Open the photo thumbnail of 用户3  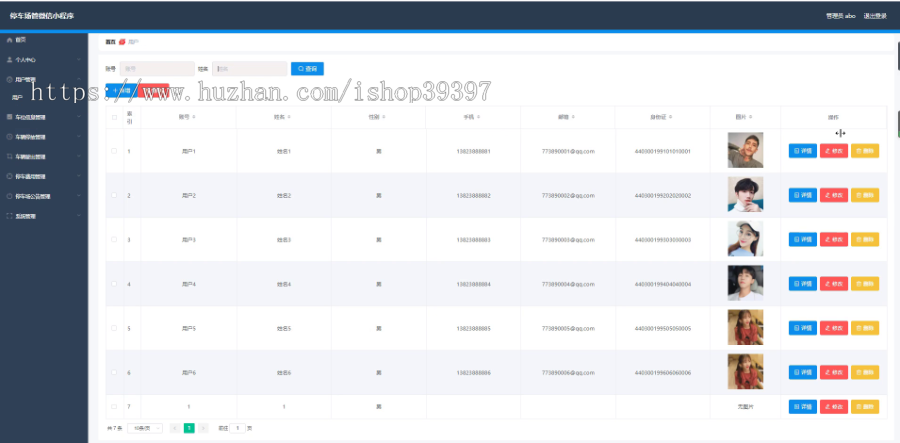(745, 239)
